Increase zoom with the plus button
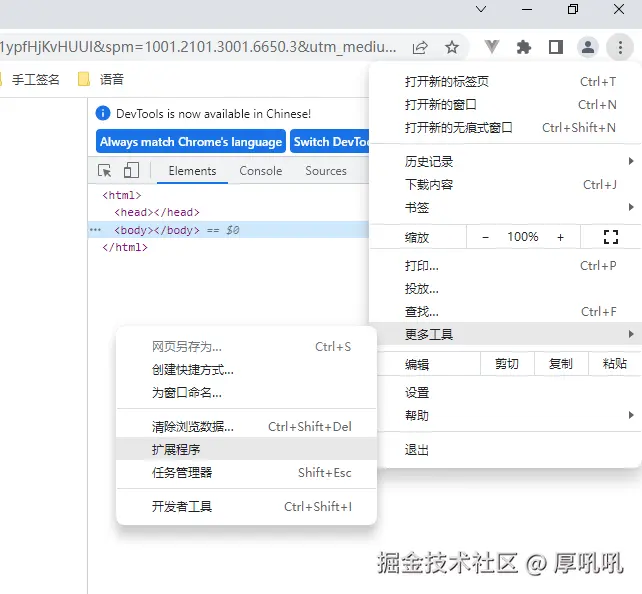Image resolution: width=642 pixels, height=594 pixels. (x=560, y=237)
